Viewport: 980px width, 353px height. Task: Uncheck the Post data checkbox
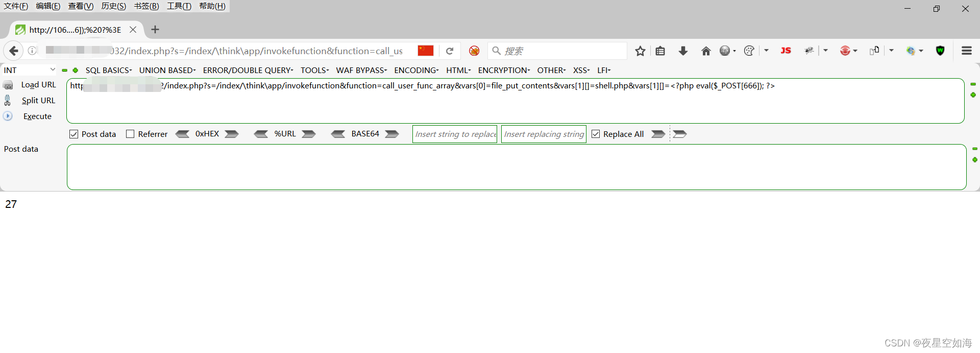click(x=73, y=134)
